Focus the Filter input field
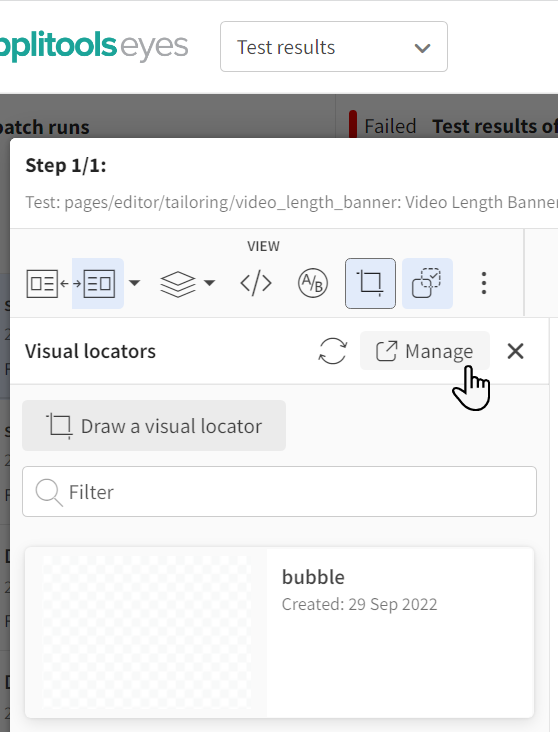This screenshot has height=732, width=558. coord(279,492)
